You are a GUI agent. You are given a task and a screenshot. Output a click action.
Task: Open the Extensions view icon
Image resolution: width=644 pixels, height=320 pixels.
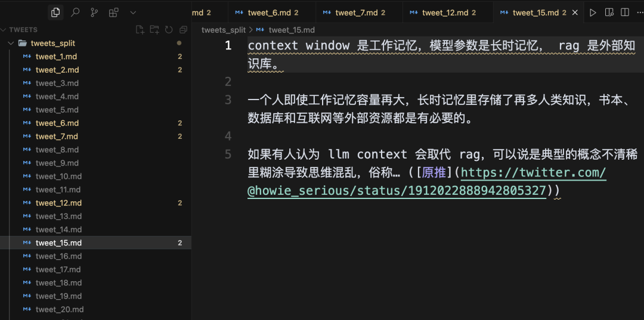click(113, 13)
